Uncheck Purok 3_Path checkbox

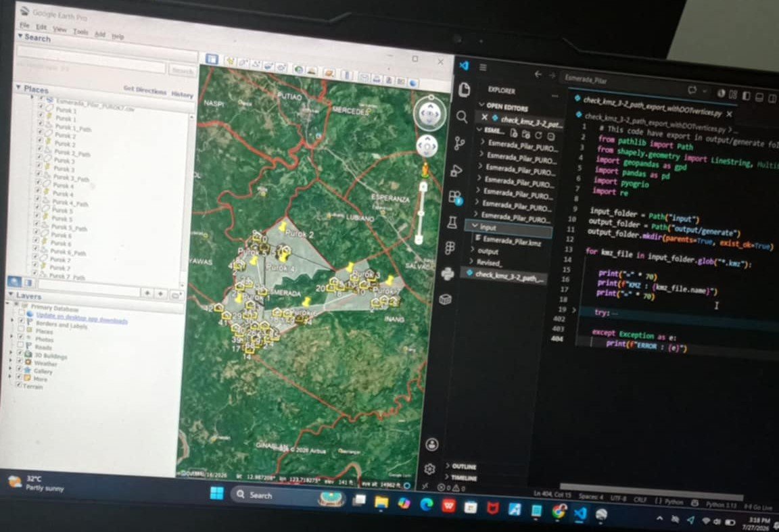tap(39, 174)
